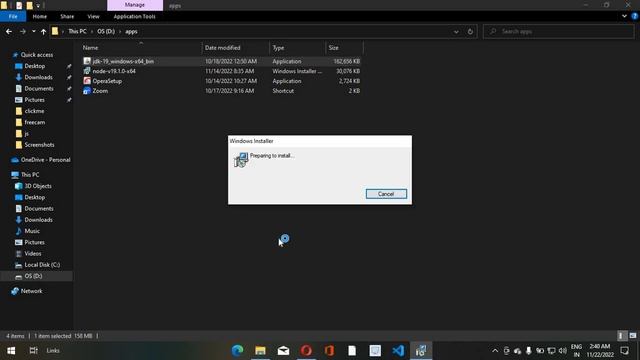
Task: Go up one folder level
Action: pos(43,31)
